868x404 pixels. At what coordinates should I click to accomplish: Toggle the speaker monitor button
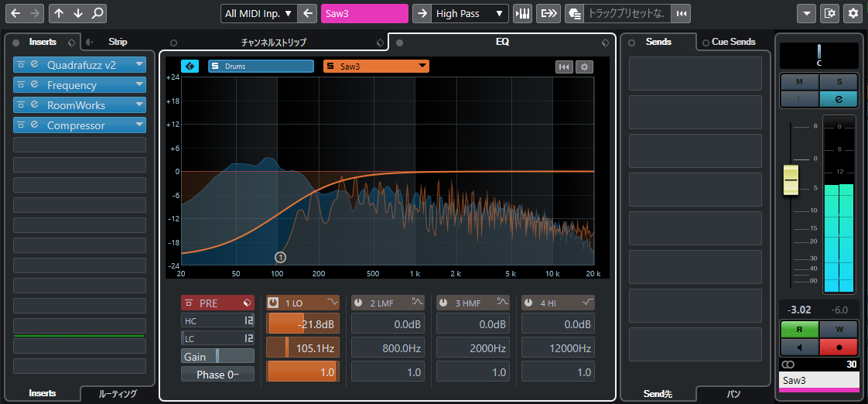click(799, 345)
